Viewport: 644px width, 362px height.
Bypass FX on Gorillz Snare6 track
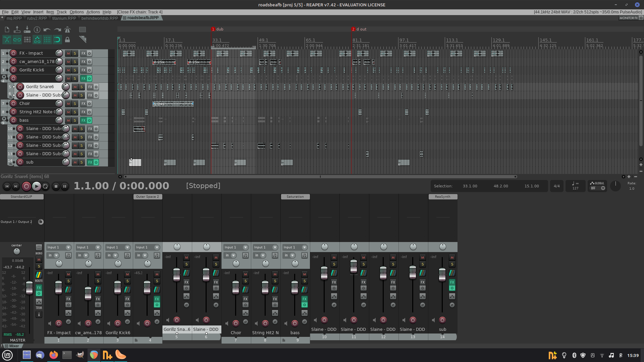point(96,87)
